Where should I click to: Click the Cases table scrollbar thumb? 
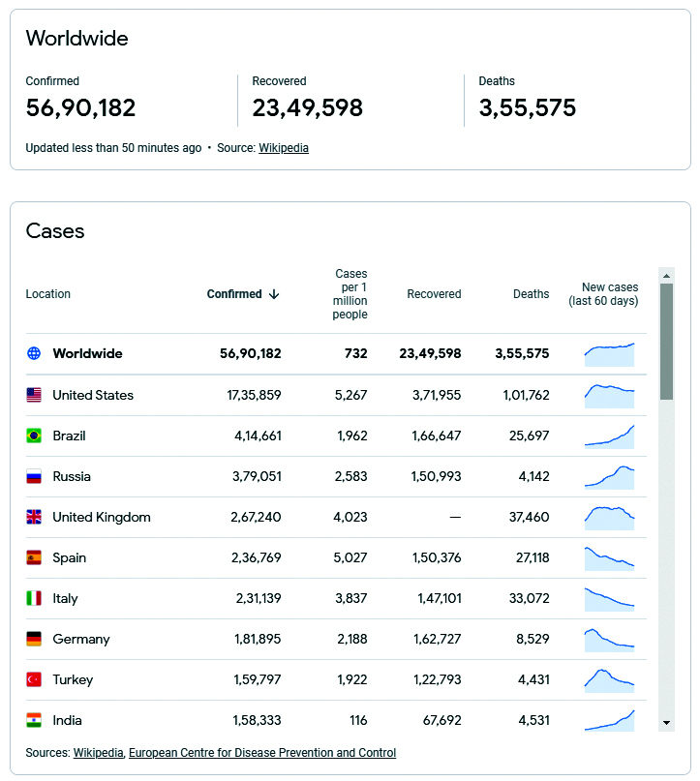(666, 342)
